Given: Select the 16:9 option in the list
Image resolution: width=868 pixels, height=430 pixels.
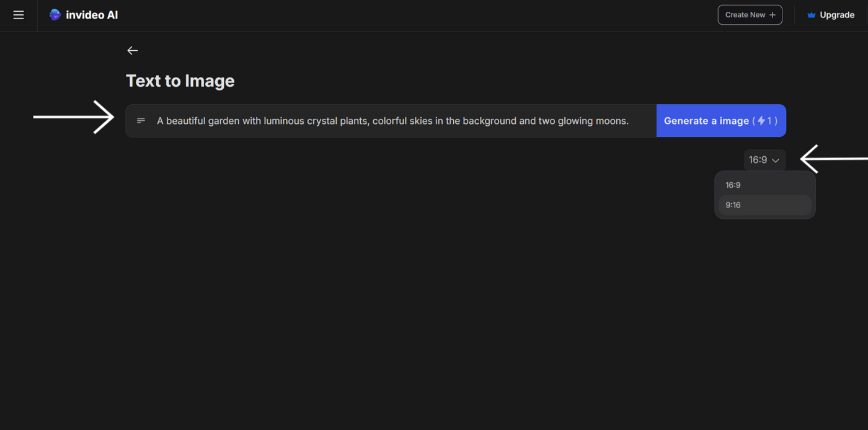Looking at the screenshot, I should click(x=733, y=185).
